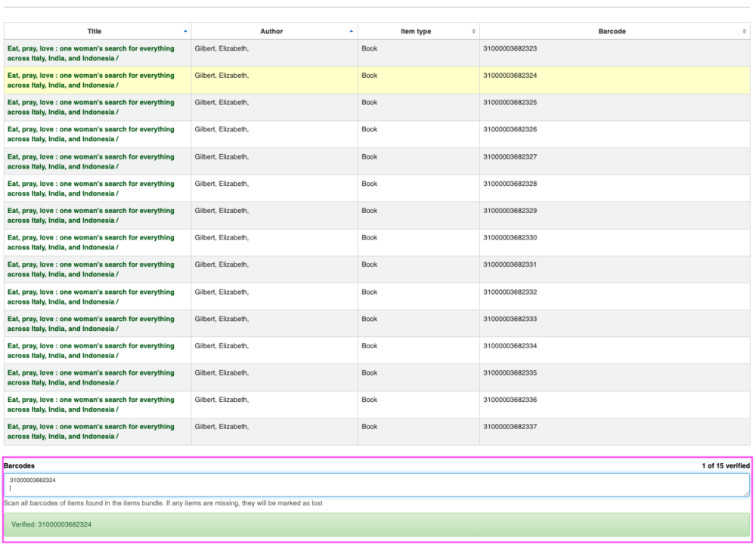Open title link for barcode 31000003682337
This screenshot has width=756, height=547.
click(91, 432)
